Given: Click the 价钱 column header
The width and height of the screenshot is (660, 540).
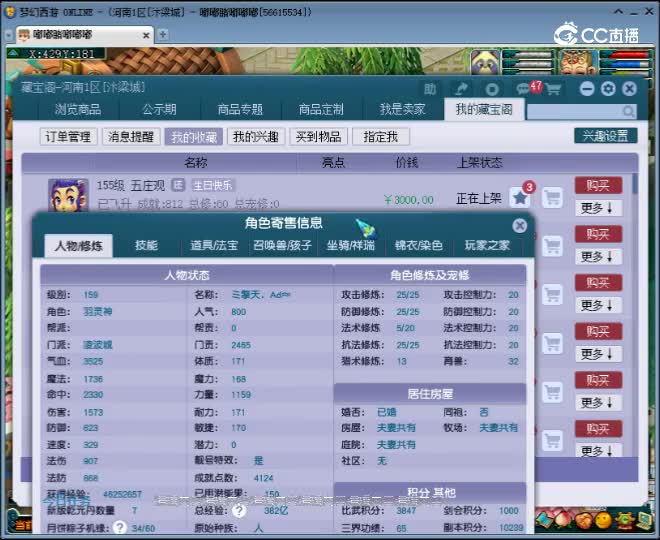Looking at the screenshot, I should [407, 162].
